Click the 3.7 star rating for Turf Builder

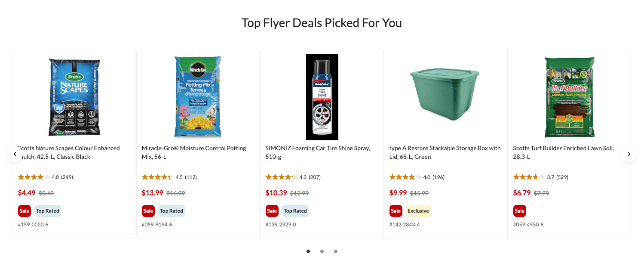coord(529,177)
